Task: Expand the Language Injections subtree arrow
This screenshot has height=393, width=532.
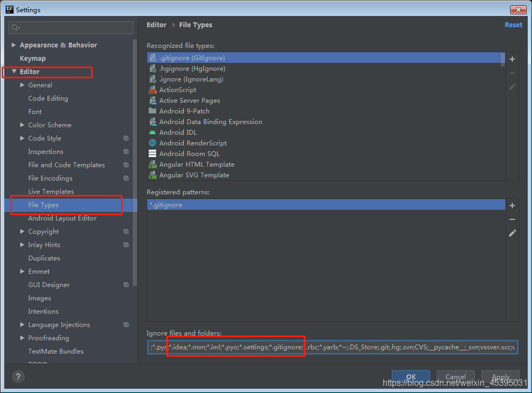Action: pos(22,324)
